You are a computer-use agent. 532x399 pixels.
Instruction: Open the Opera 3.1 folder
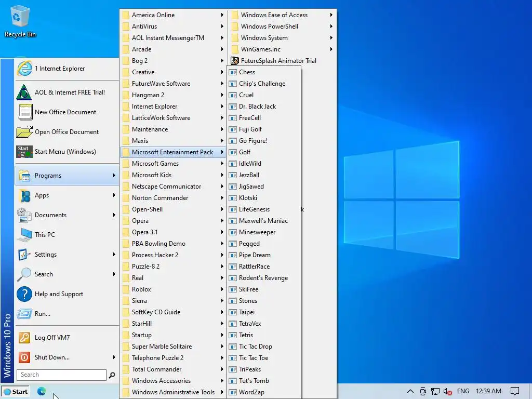coord(173,232)
